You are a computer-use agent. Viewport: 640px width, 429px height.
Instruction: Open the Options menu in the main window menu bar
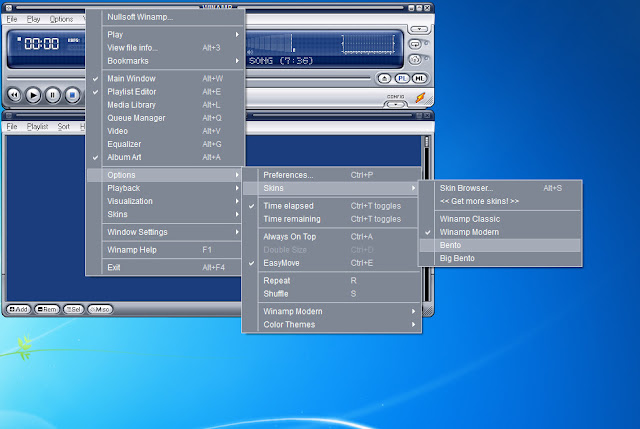61,19
